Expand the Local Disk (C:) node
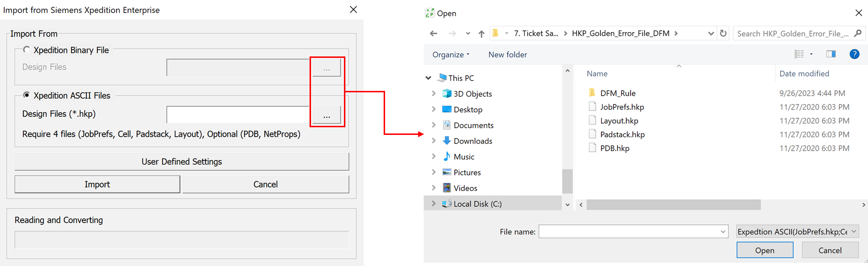This screenshot has width=868, height=266. click(434, 204)
